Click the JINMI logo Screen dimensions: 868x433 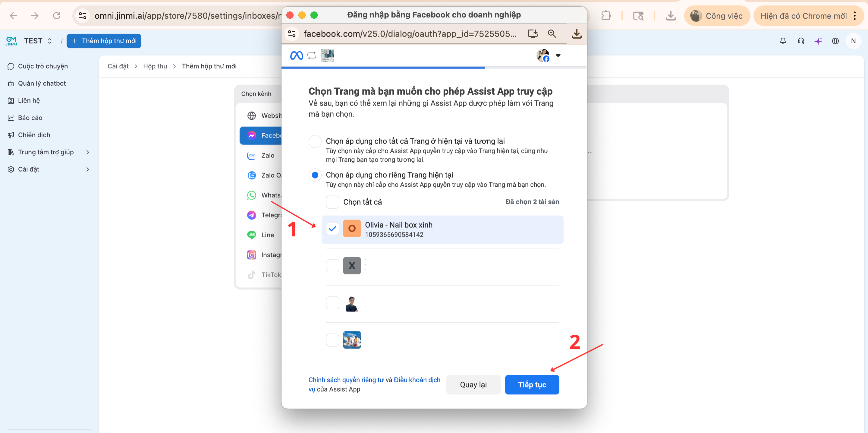click(11, 41)
